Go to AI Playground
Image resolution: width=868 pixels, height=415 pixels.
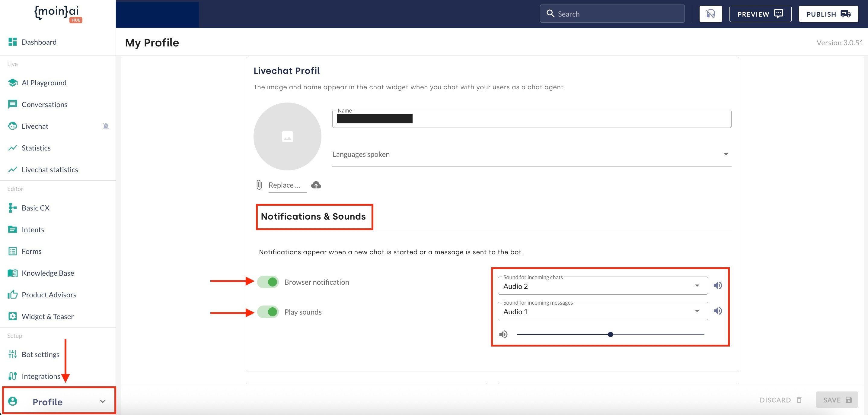click(x=44, y=83)
